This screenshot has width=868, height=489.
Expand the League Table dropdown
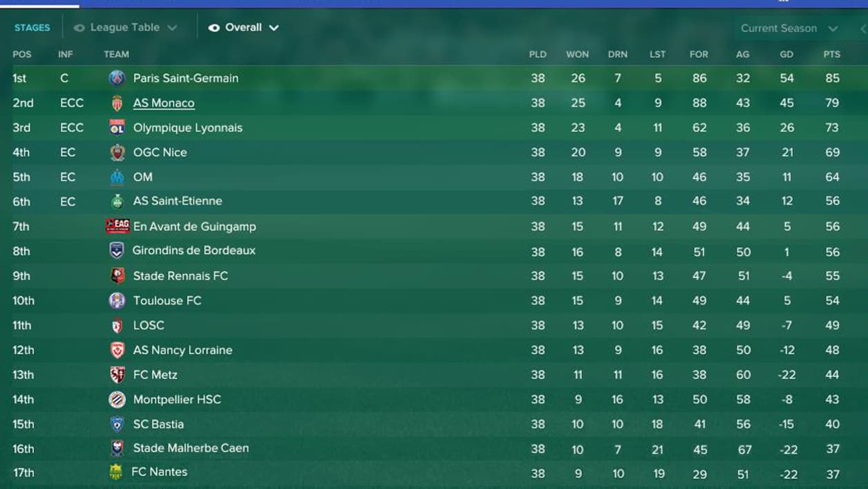click(x=172, y=28)
